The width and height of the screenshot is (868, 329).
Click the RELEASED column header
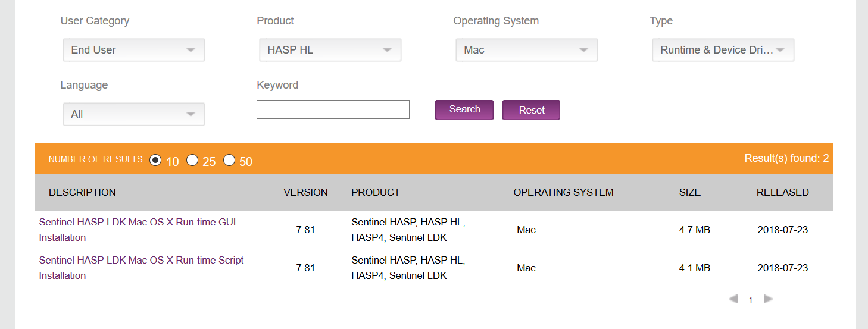(x=782, y=192)
